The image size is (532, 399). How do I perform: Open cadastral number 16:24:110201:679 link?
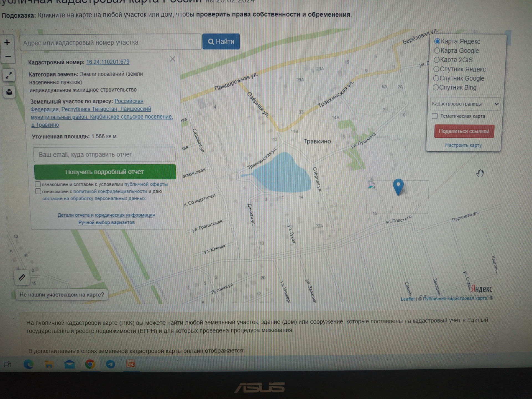pyautogui.click(x=108, y=62)
